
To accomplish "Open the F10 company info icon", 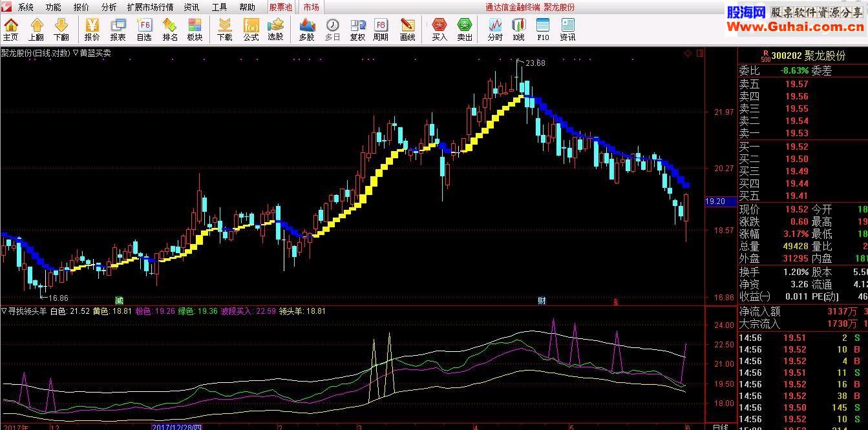I will tap(543, 30).
